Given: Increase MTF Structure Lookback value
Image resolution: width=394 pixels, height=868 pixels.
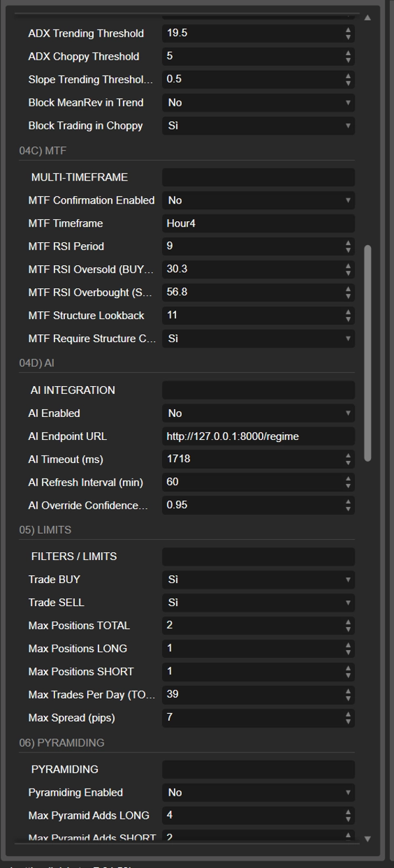Looking at the screenshot, I should (348, 311).
